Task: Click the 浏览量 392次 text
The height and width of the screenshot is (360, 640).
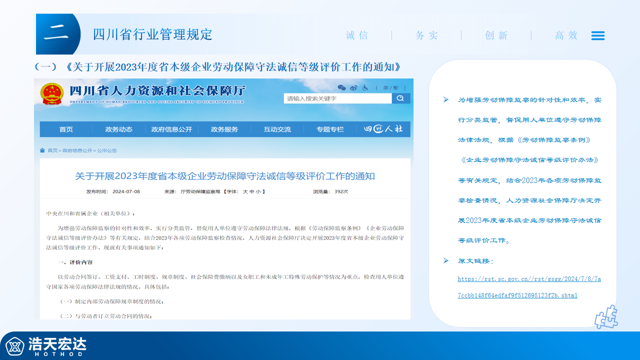Action: coord(331,191)
